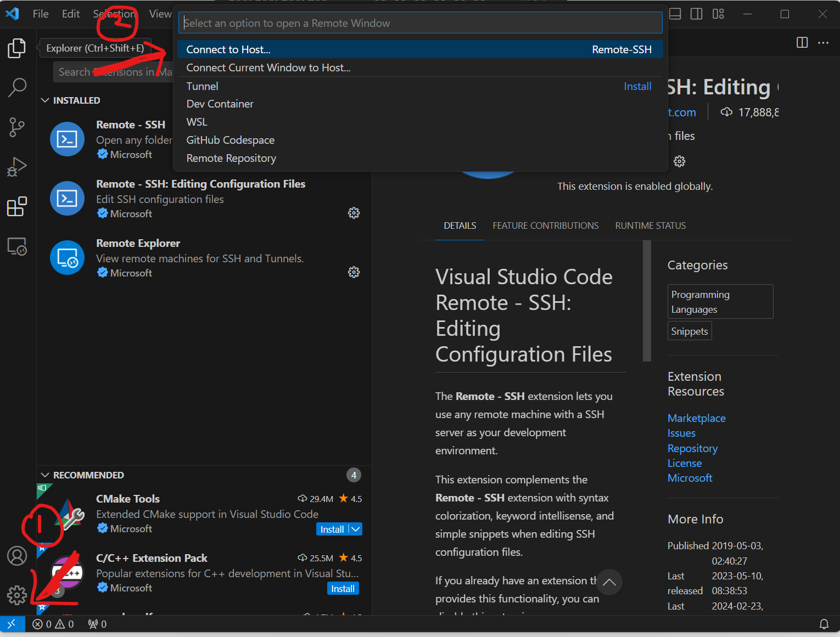This screenshot has width=840, height=637.
Task: Show forwarded ports status indicator
Action: [x=98, y=624]
